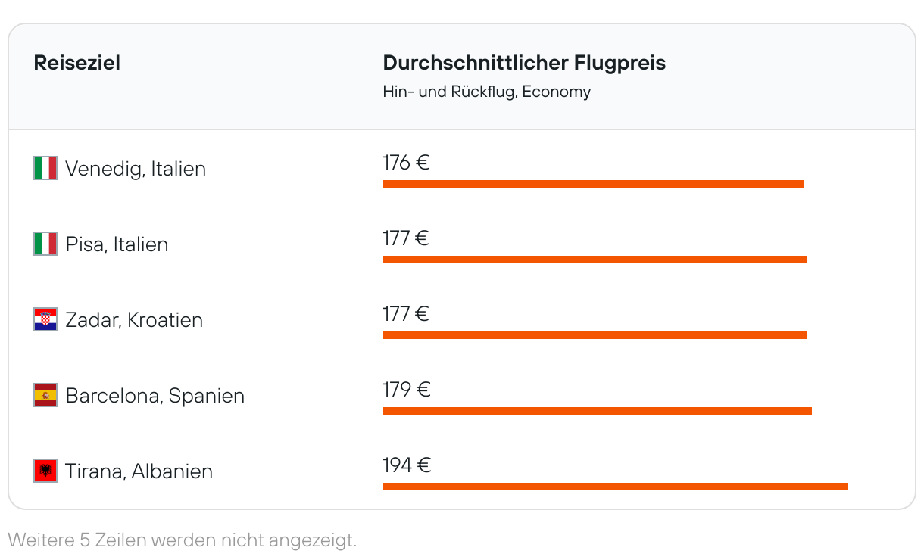Image resolution: width=924 pixels, height=560 pixels.
Task: Click the orange bar under 179 €
Action: (598, 411)
